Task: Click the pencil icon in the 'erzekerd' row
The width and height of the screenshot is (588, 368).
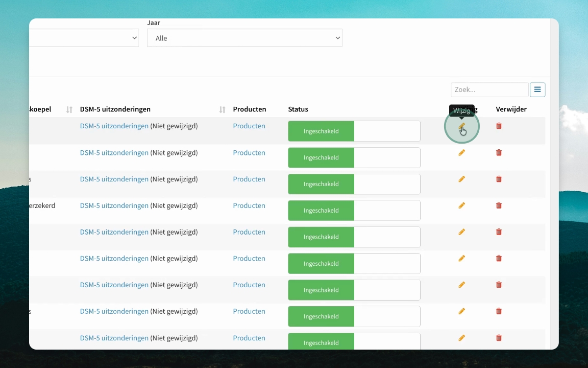Action: (461, 205)
